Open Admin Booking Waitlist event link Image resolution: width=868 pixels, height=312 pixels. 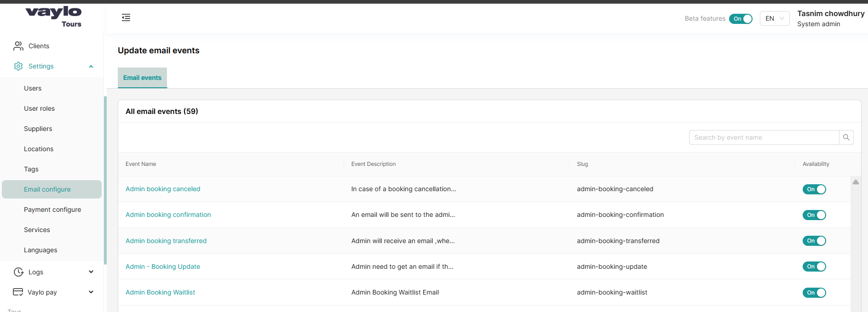tap(160, 292)
